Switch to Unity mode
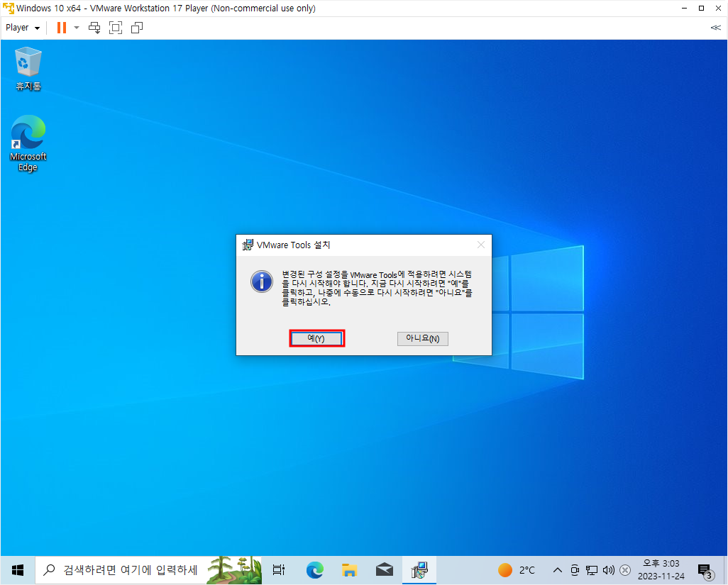The image size is (728, 585). [137, 28]
